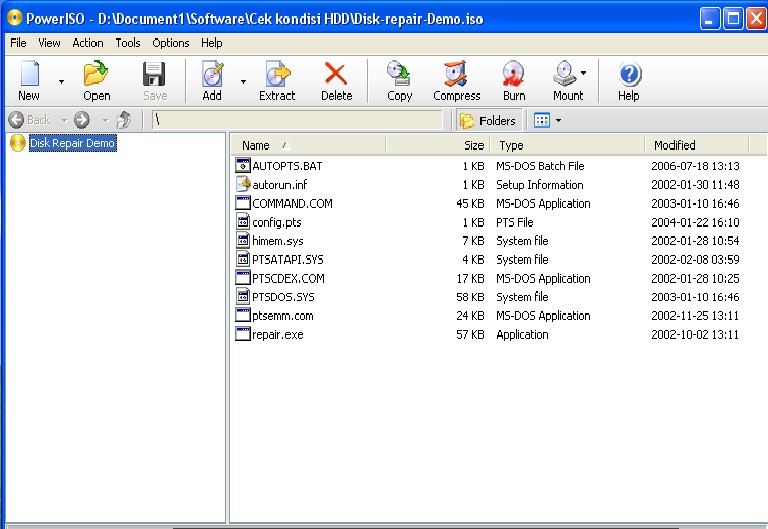This screenshot has height=529, width=768.
Task: Select the config.pts file
Action: (277, 222)
